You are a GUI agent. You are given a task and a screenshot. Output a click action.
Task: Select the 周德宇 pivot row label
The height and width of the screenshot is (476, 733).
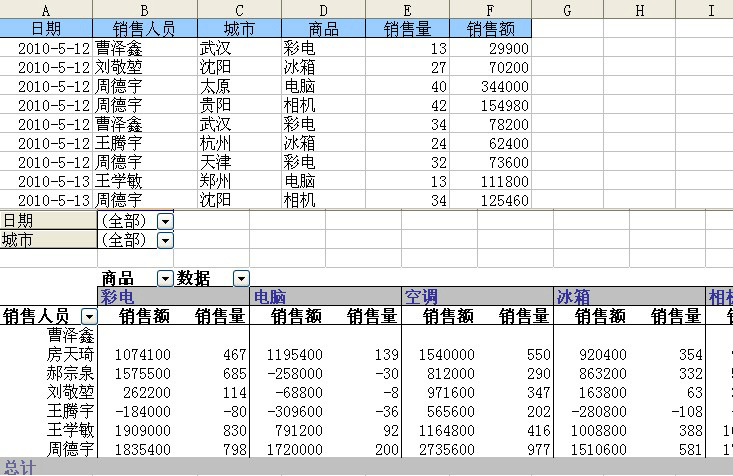[x=49, y=449]
